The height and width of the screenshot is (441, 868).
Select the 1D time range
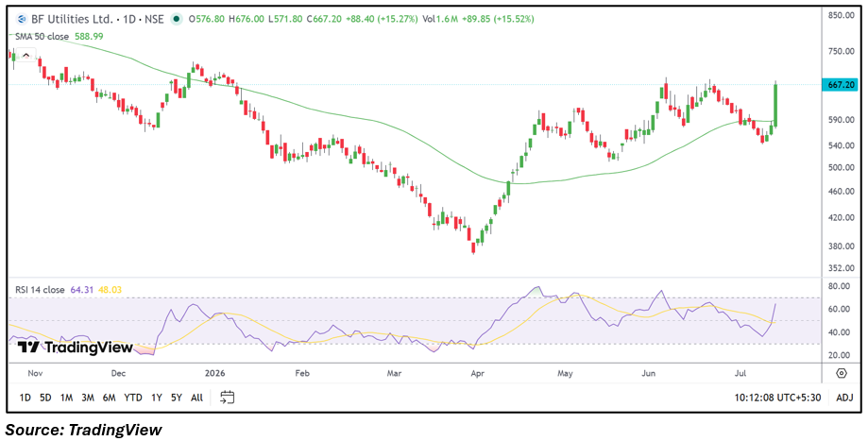tap(25, 398)
